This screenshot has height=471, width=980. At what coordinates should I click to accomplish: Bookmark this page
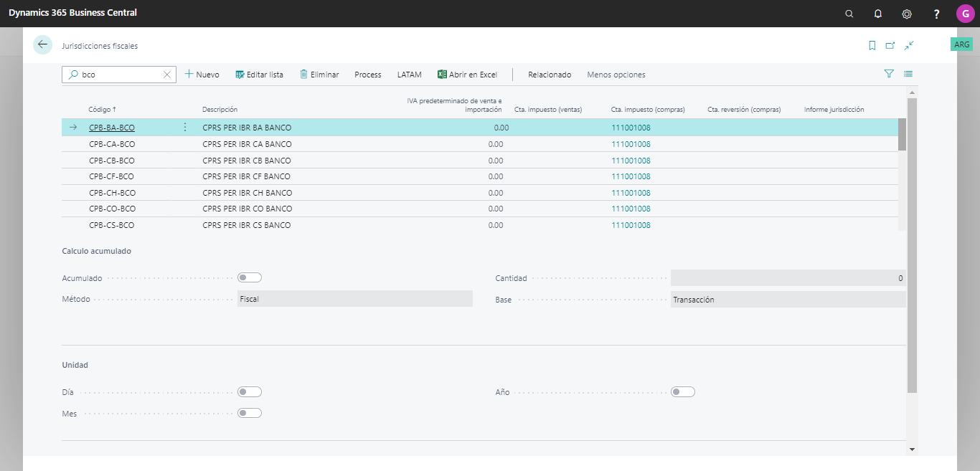point(872,45)
